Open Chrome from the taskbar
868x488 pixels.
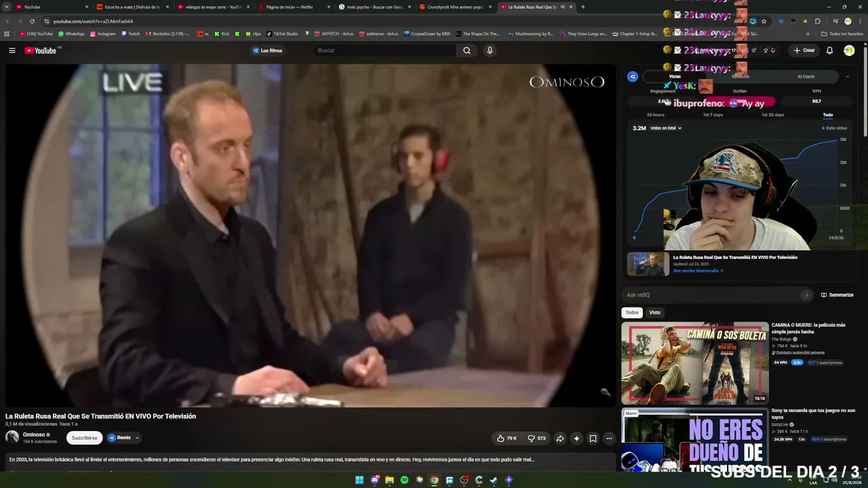(434, 480)
